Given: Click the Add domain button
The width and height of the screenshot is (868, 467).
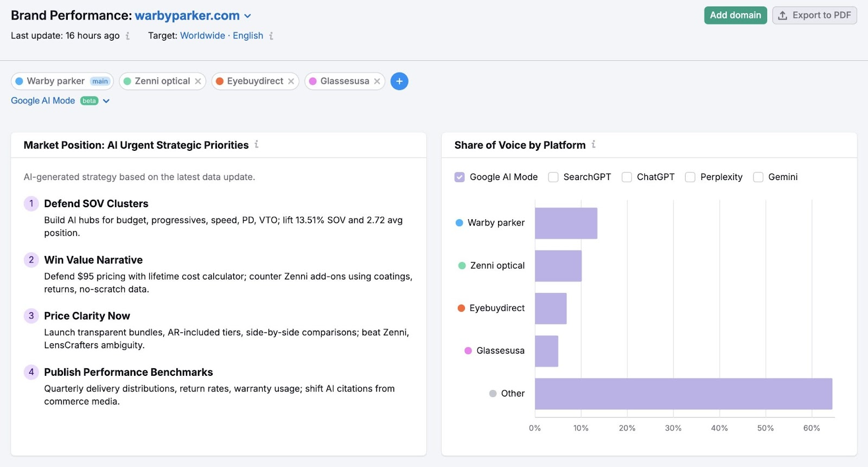Looking at the screenshot, I should coord(735,15).
